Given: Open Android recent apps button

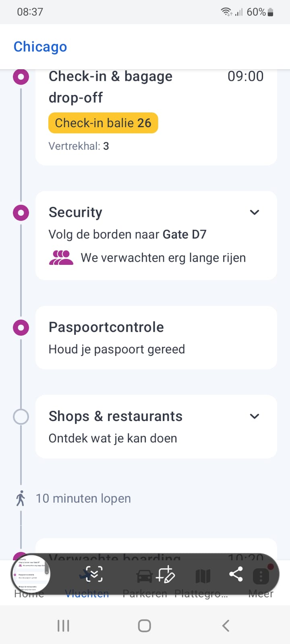Looking at the screenshot, I should click(63, 625).
